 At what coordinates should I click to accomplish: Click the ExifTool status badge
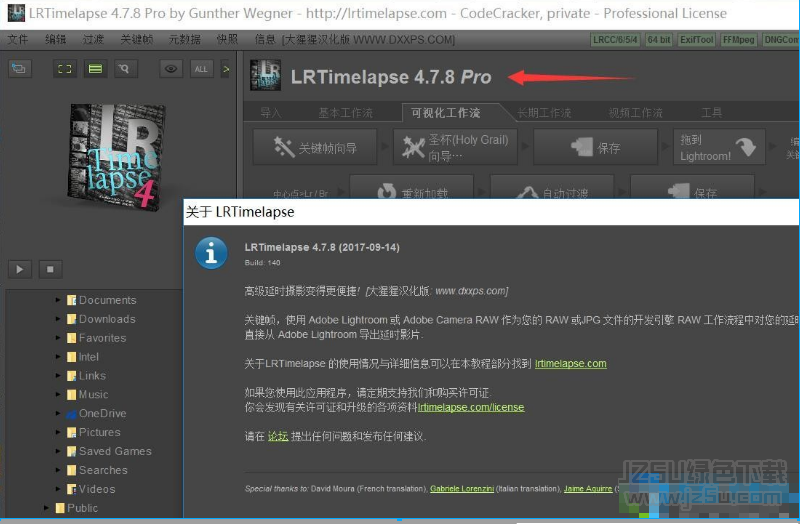696,40
